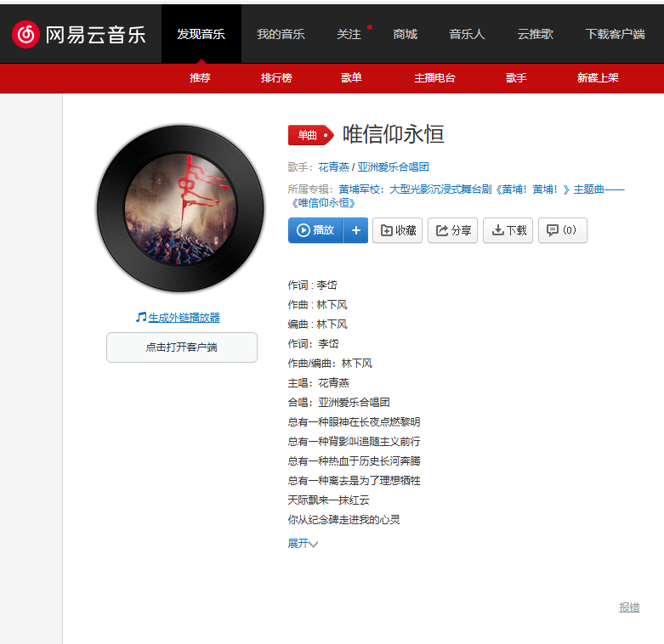
Task: Click the 收藏 favorite button
Action: (398, 230)
